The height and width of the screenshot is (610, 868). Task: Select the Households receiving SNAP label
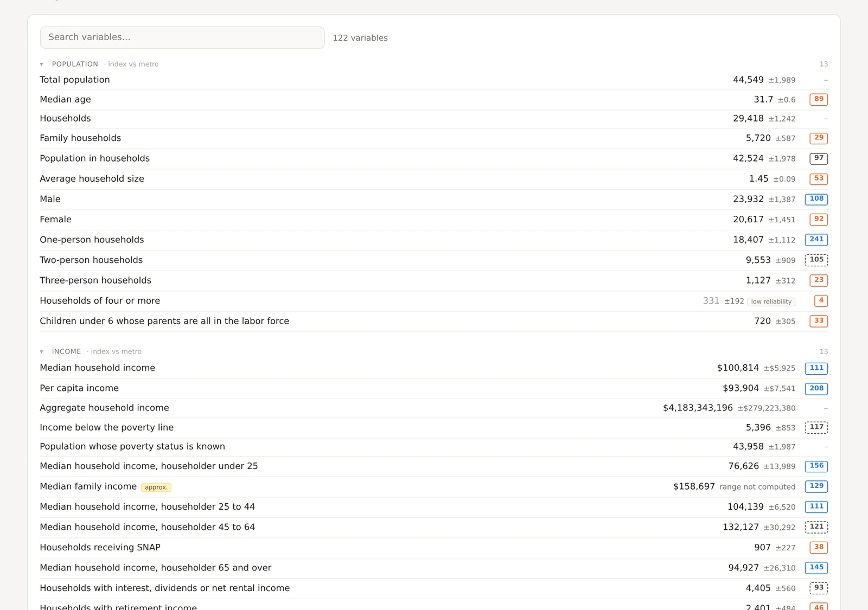click(x=100, y=547)
